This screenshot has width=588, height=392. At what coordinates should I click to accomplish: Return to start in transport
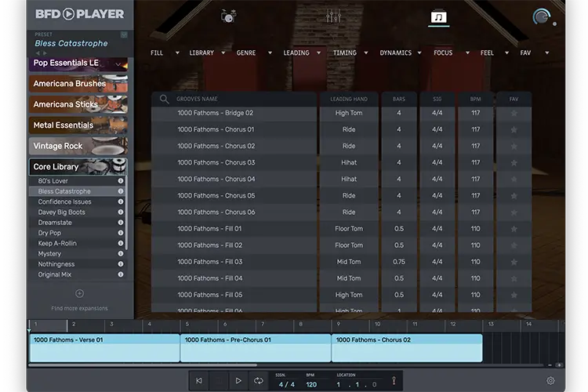(199, 381)
